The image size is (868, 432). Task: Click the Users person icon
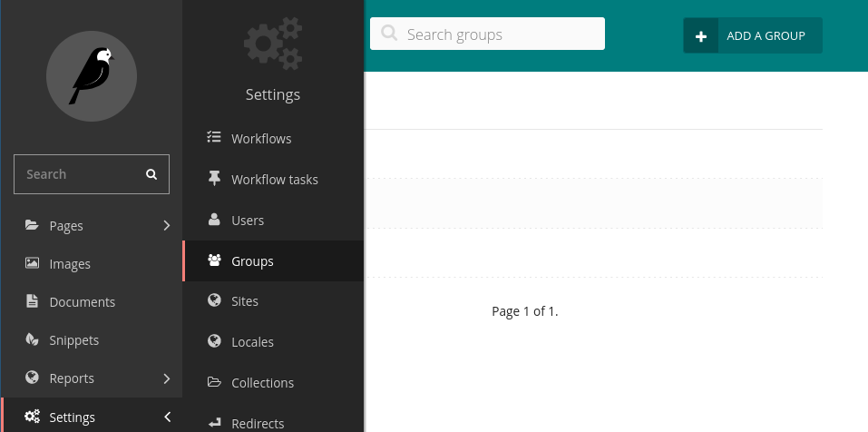point(214,220)
